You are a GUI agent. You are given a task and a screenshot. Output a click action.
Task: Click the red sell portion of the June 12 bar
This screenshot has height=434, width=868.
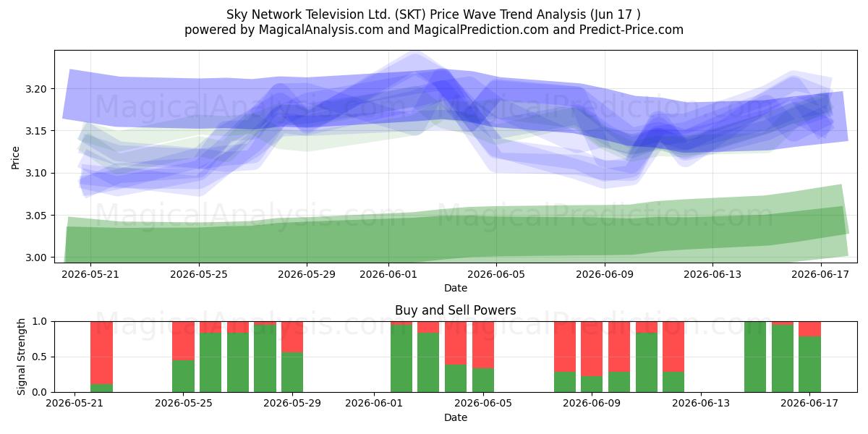(673, 346)
